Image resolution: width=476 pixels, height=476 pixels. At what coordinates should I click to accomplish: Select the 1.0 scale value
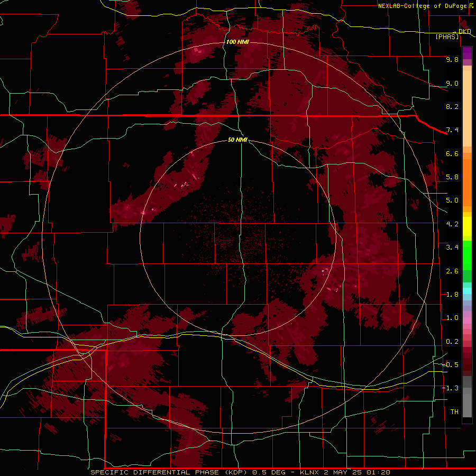[452, 318]
